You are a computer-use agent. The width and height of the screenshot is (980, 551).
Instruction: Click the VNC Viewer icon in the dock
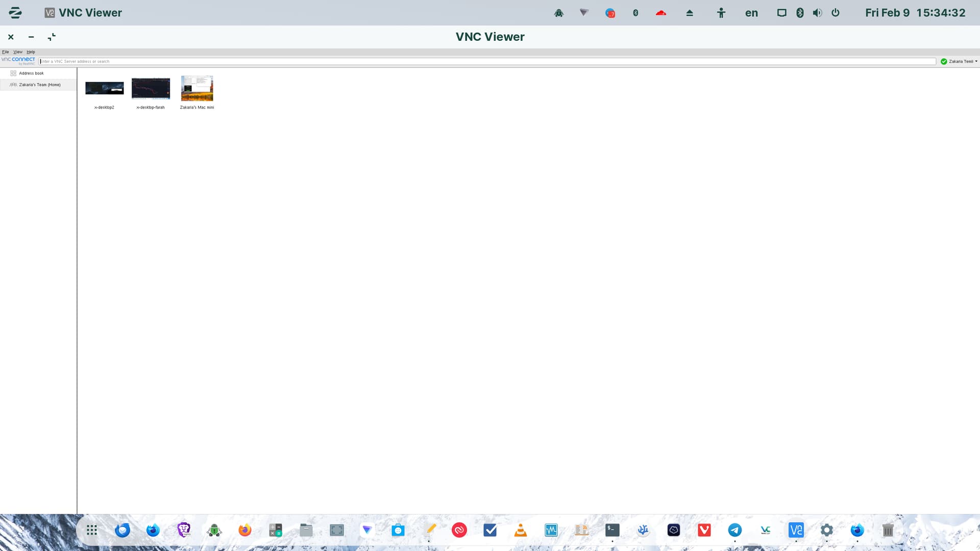click(796, 531)
